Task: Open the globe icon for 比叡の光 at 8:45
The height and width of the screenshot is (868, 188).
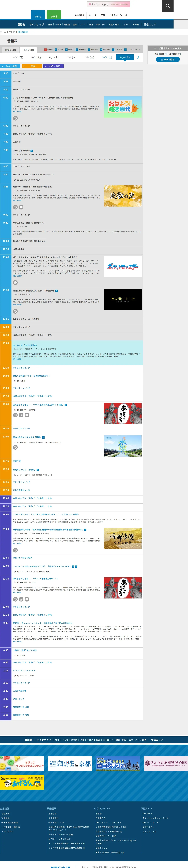Action: (15, 207)
